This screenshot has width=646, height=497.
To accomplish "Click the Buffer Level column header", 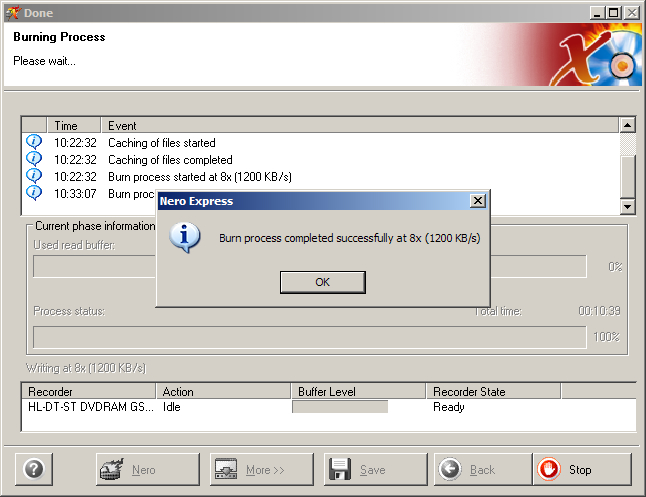I will (x=358, y=392).
